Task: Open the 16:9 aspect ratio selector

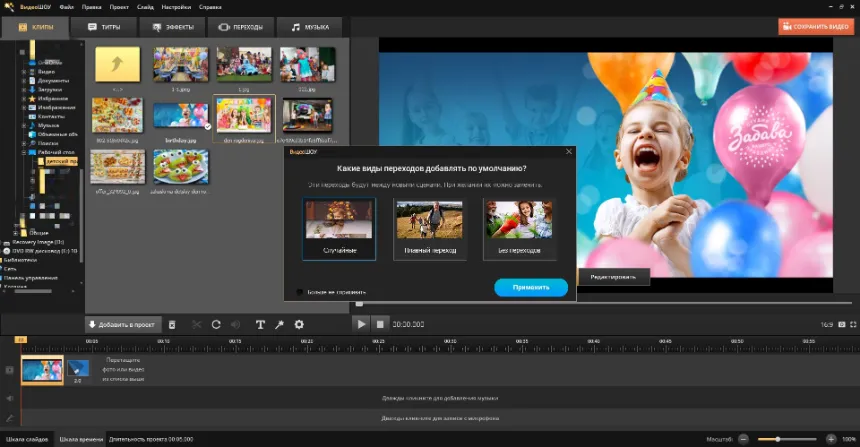Action: [x=827, y=324]
